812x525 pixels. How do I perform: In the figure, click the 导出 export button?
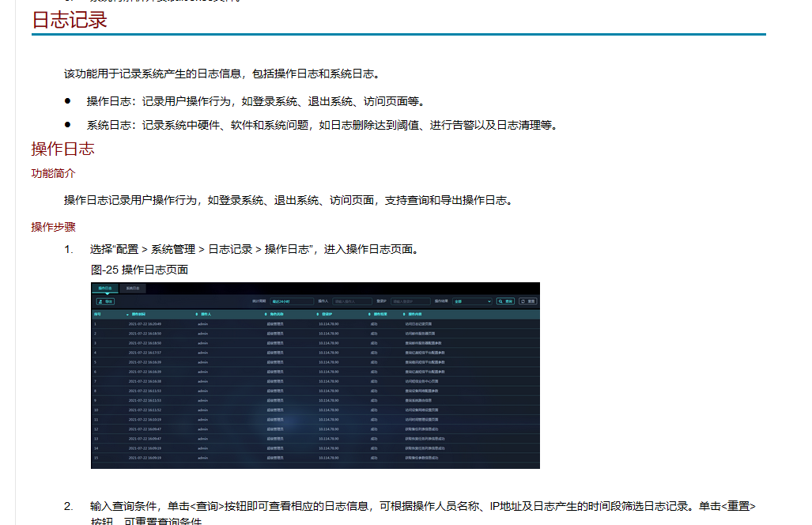coord(106,301)
